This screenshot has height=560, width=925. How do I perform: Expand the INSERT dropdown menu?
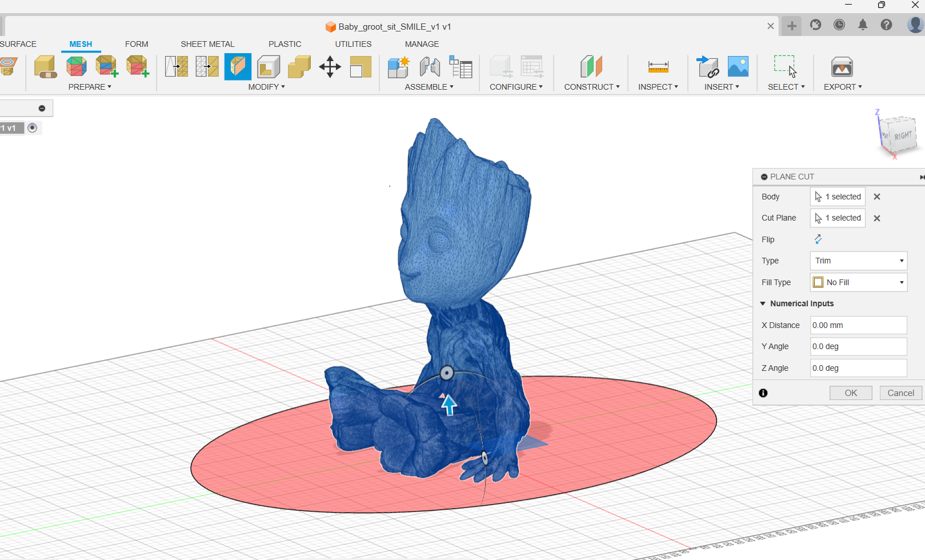[722, 87]
